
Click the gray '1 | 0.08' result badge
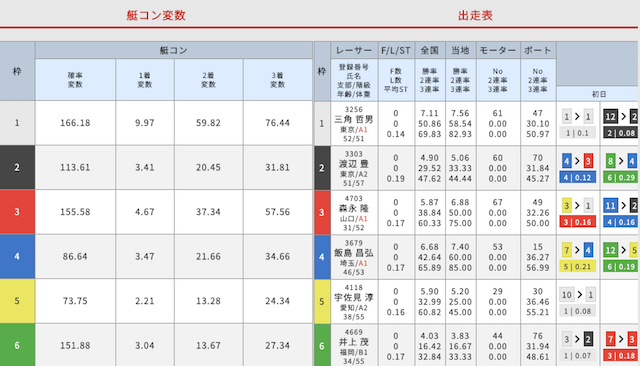coord(577,311)
